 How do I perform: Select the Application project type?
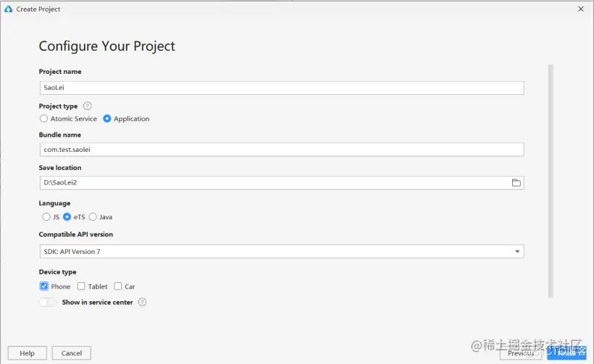click(107, 119)
